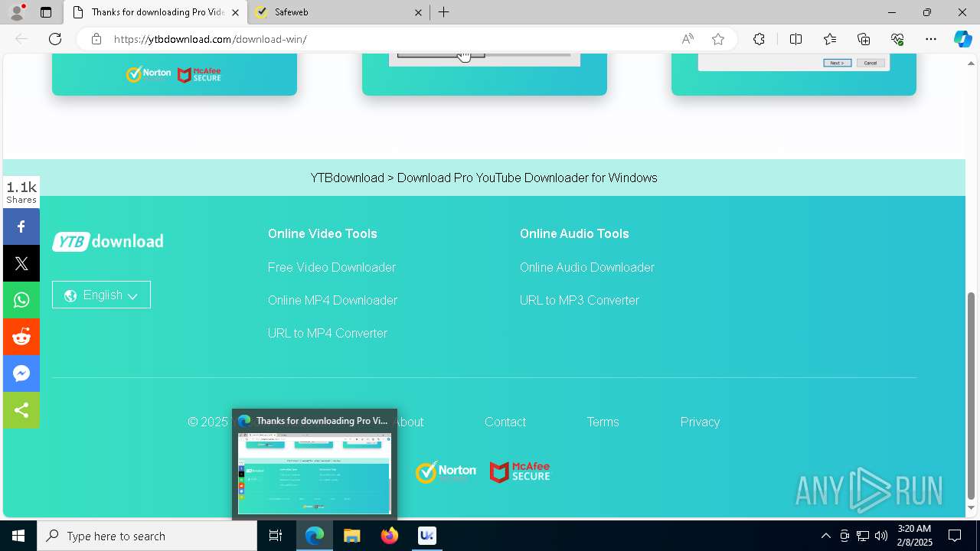Launch Firefox from the taskbar
Image resolution: width=980 pixels, height=551 pixels.
(x=389, y=536)
